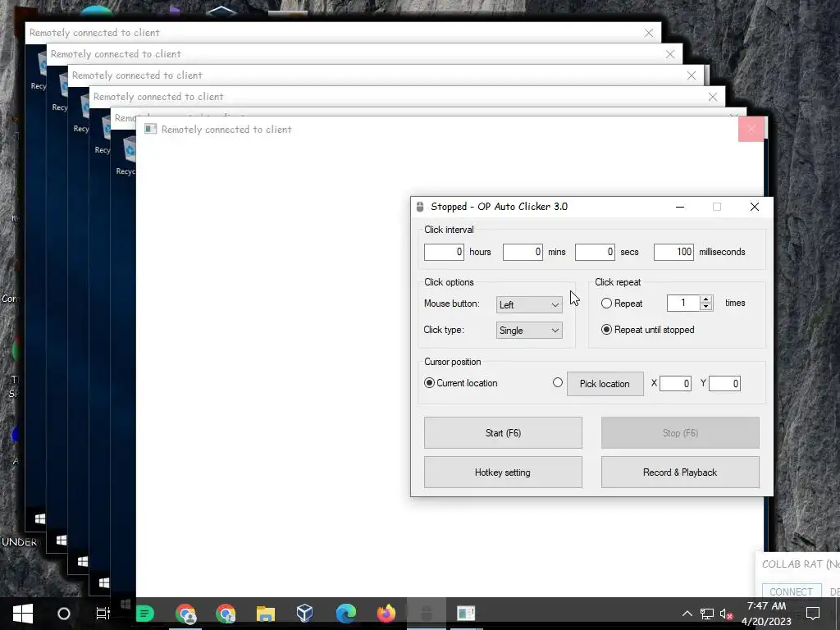The height and width of the screenshot is (630, 840).
Task: Open Firefox from the taskbar
Action: (386, 614)
